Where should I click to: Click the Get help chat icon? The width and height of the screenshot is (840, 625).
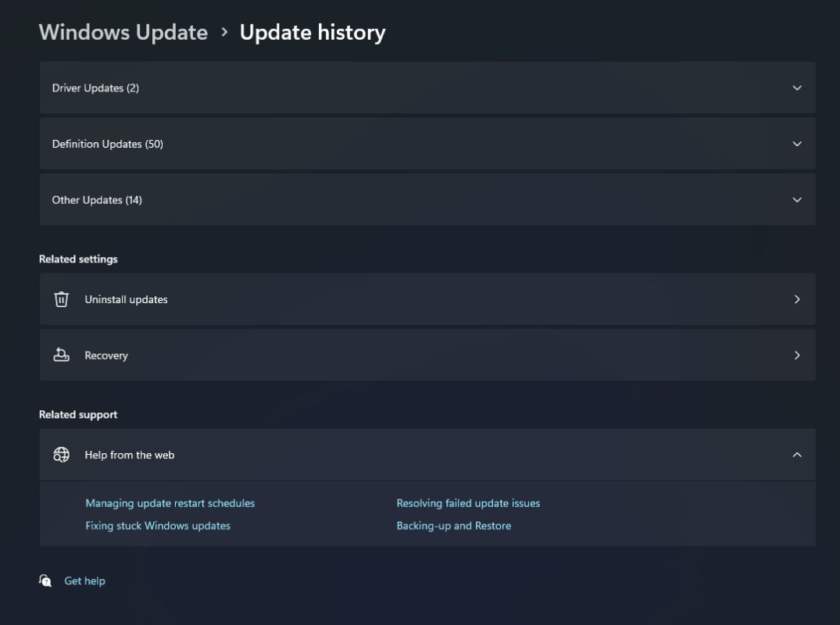click(45, 580)
